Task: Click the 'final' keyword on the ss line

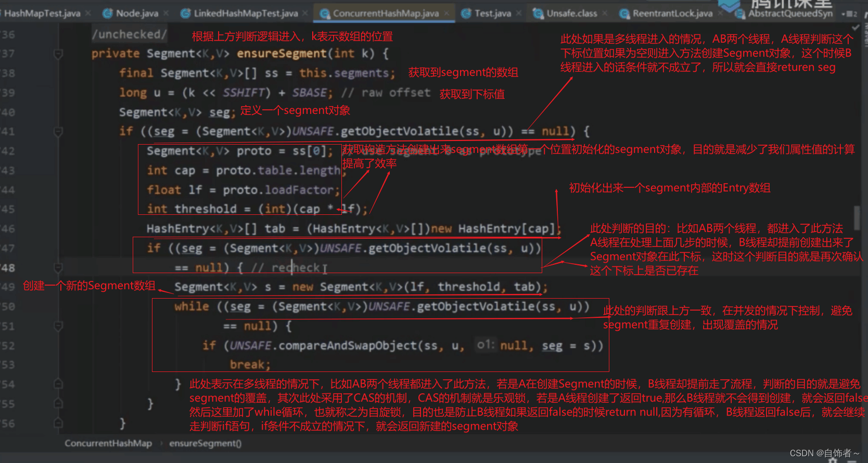Action: click(136, 73)
